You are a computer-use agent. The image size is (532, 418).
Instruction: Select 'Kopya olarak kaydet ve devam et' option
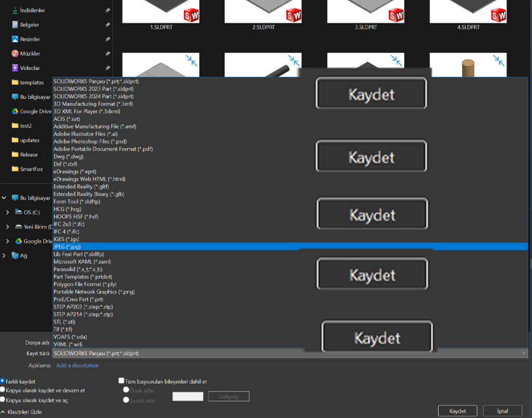3,389
